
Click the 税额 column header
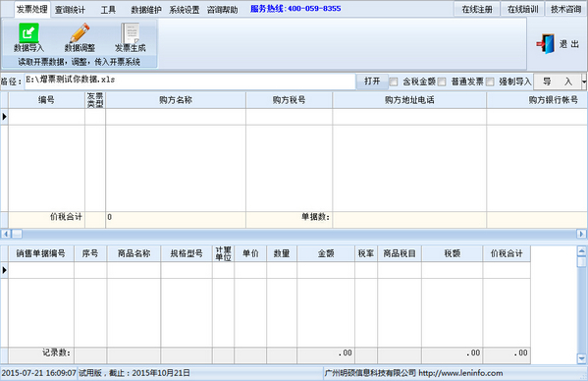[x=453, y=253]
